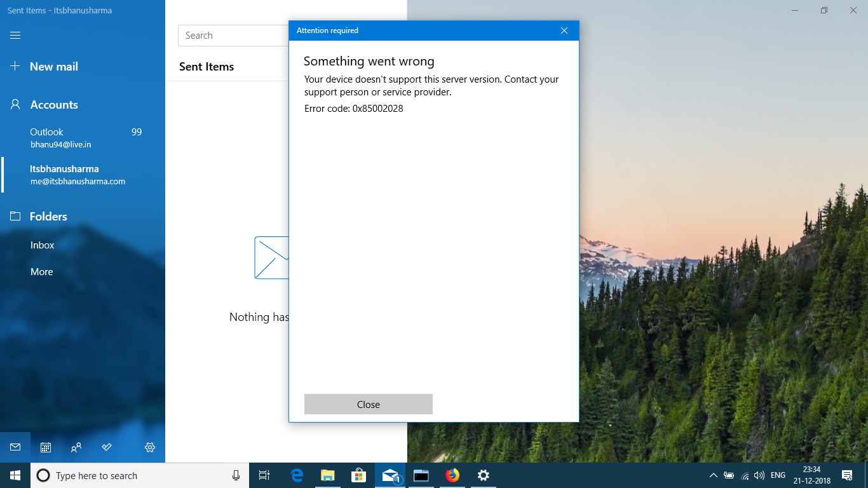Click the taskbar search box
Image resolution: width=868 pixels, height=488 pixels.
point(140,475)
